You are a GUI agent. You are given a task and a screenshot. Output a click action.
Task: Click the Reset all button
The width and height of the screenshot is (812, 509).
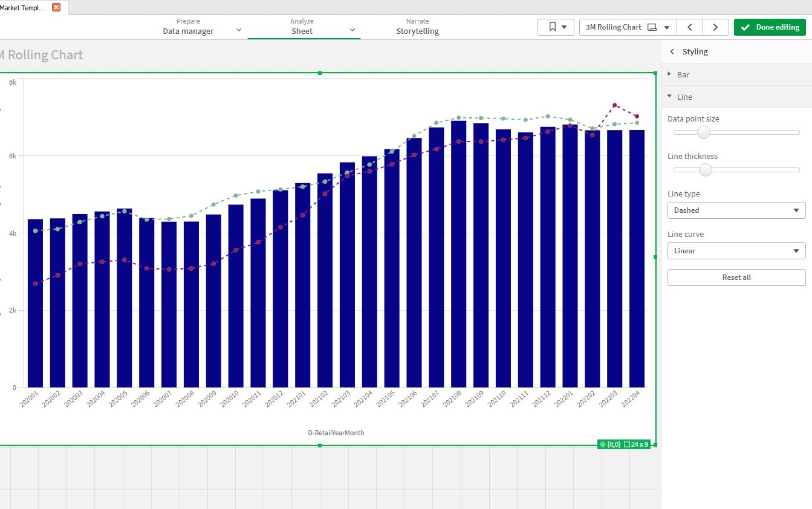tap(736, 277)
